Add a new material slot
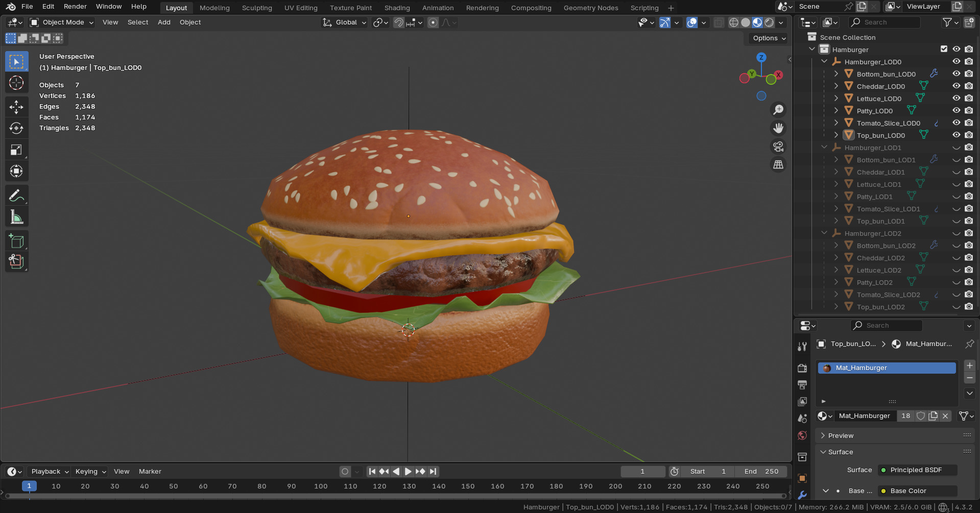The height and width of the screenshot is (513, 980). (x=970, y=365)
